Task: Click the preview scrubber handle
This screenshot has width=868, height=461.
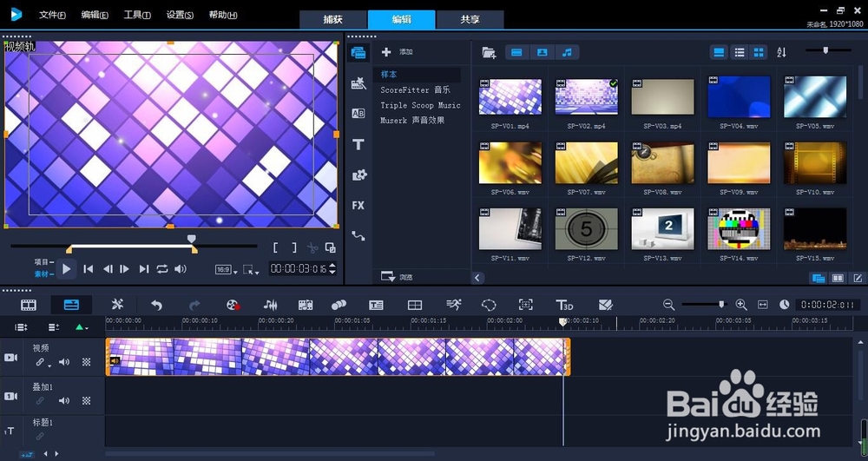Action: 192,239
